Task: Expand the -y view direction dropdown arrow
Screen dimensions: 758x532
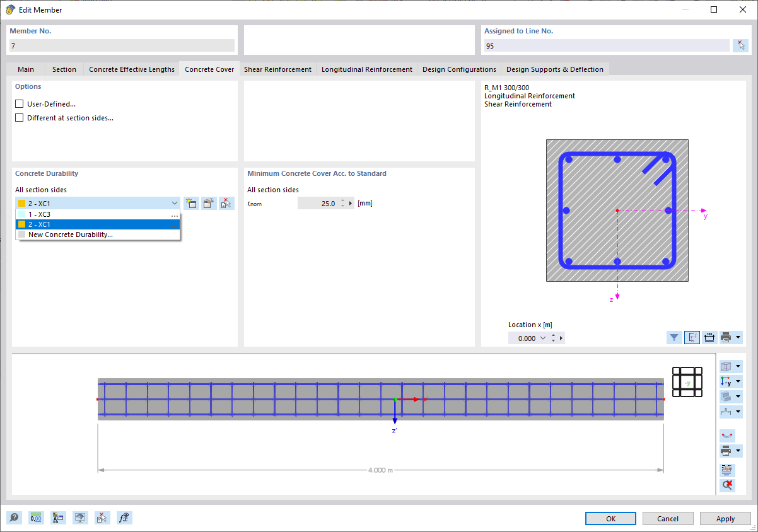Action: 738,381
